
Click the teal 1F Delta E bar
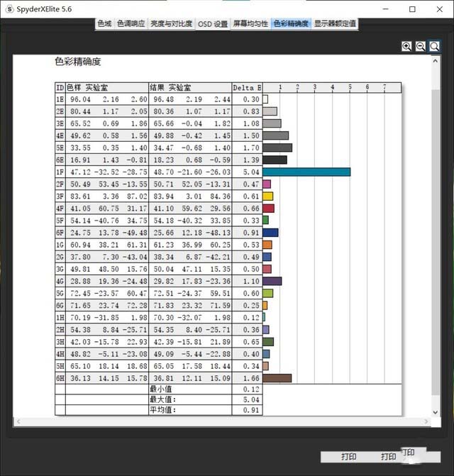click(x=306, y=172)
